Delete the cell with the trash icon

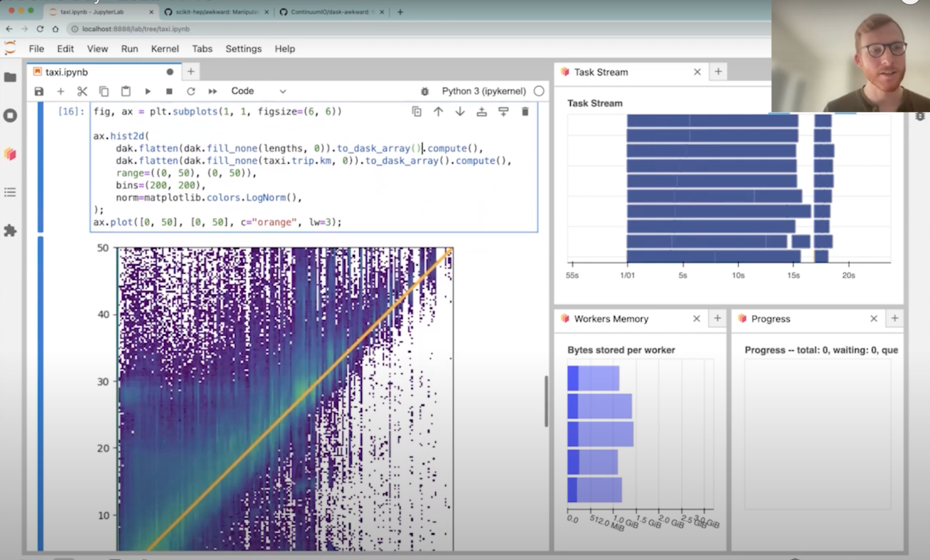point(525,112)
